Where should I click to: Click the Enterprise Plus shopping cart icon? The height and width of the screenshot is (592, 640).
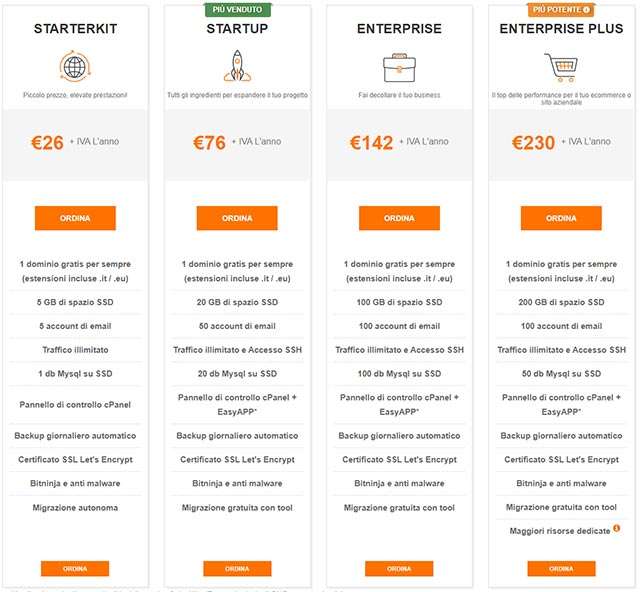tap(560, 67)
